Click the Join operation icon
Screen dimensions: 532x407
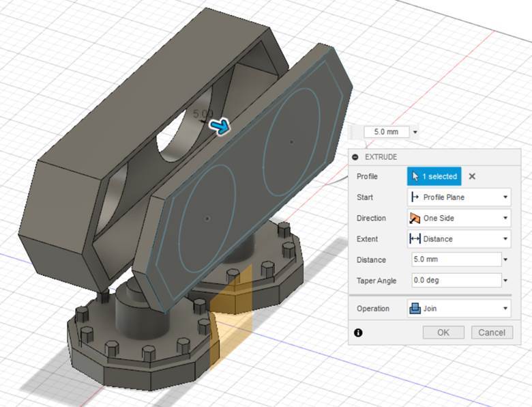(415, 309)
